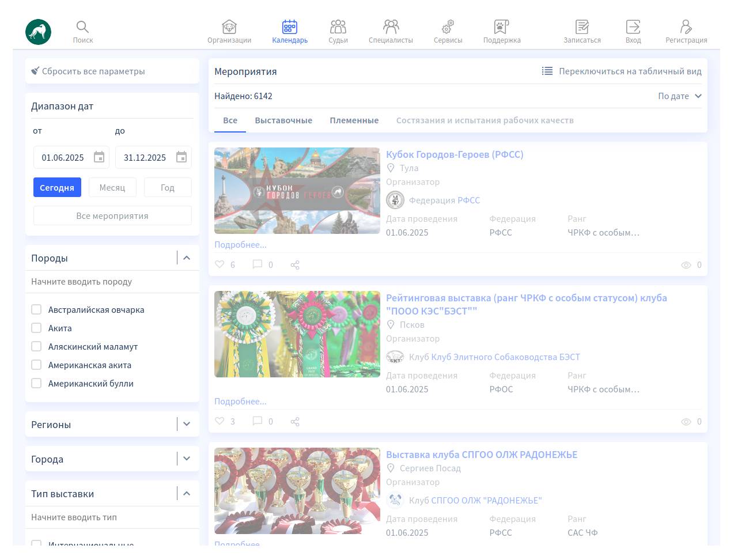
Task: Click the БЭСТ club organizer logo
Action: pyautogui.click(x=395, y=357)
